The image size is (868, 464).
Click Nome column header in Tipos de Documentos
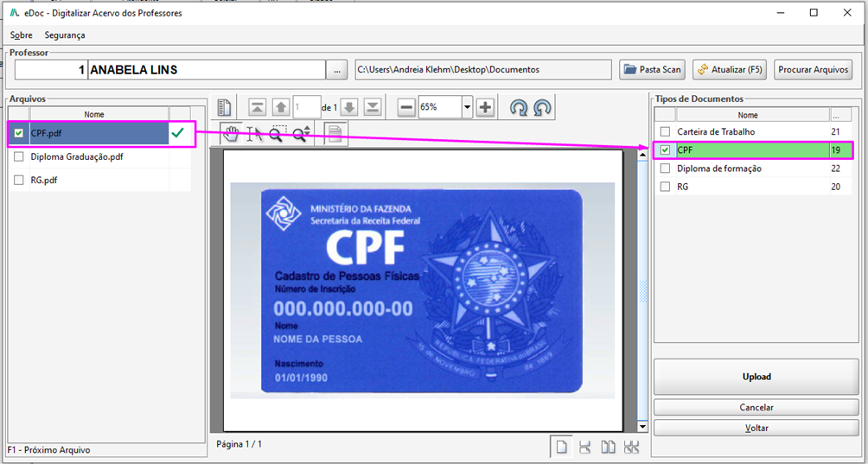tap(747, 115)
